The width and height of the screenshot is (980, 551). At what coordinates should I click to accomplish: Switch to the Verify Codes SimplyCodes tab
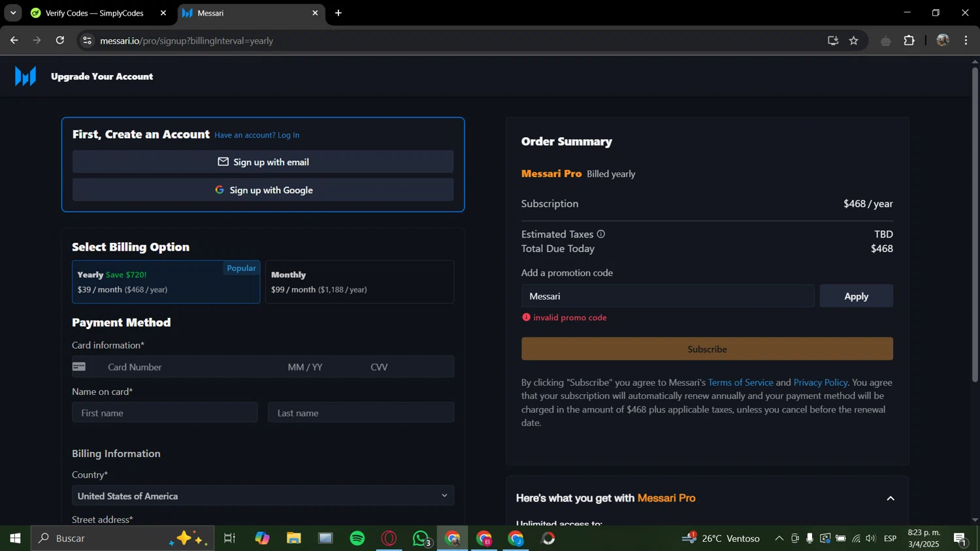pyautogui.click(x=95, y=13)
